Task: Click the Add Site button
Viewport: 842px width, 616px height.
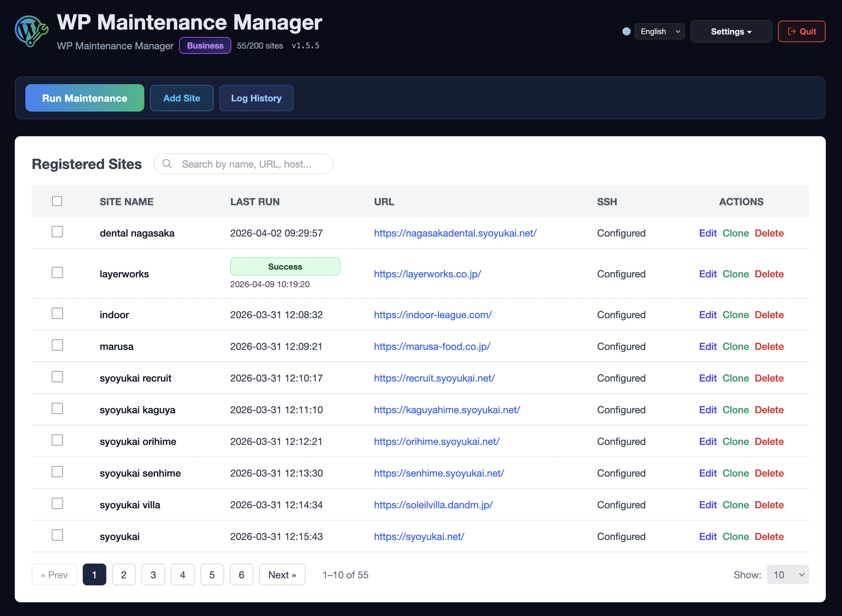Action: [x=182, y=98]
